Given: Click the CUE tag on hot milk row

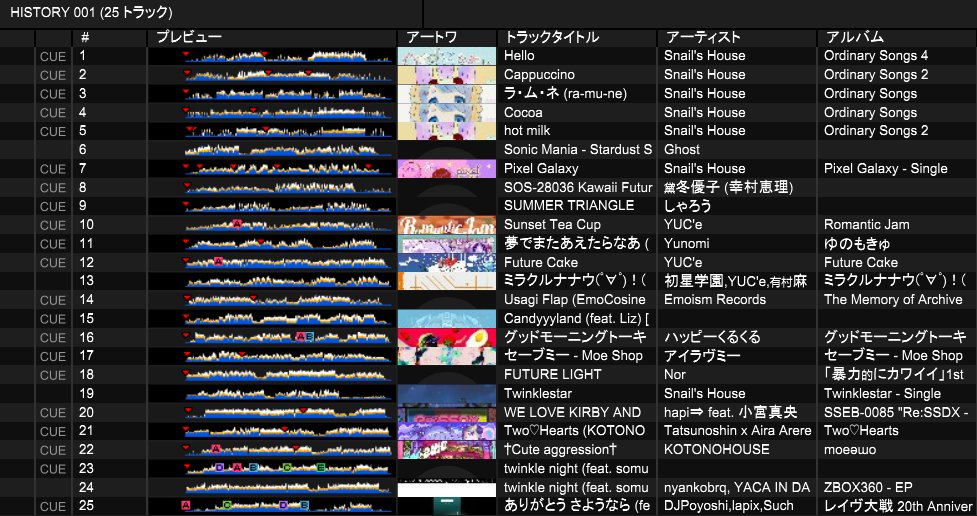Looking at the screenshot, I should pos(53,131).
